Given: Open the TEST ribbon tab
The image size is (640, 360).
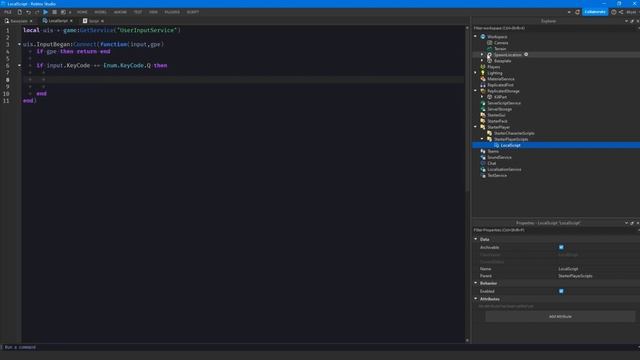Looking at the screenshot, I should pyautogui.click(x=138, y=12).
